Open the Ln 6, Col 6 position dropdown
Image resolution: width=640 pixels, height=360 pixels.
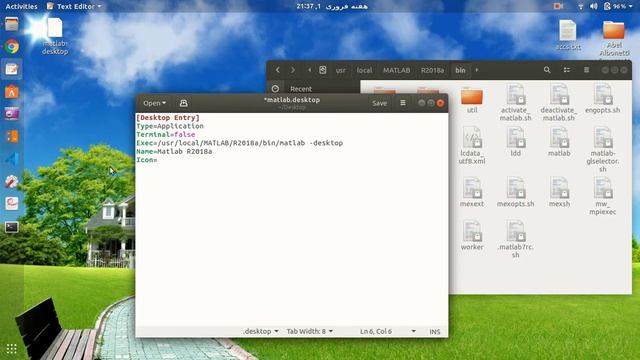click(x=388, y=331)
